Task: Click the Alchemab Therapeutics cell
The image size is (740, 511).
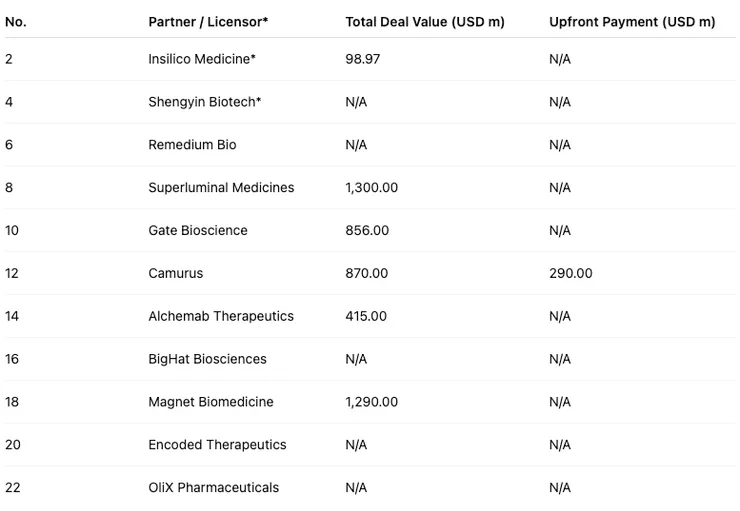Action: [221, 316]
